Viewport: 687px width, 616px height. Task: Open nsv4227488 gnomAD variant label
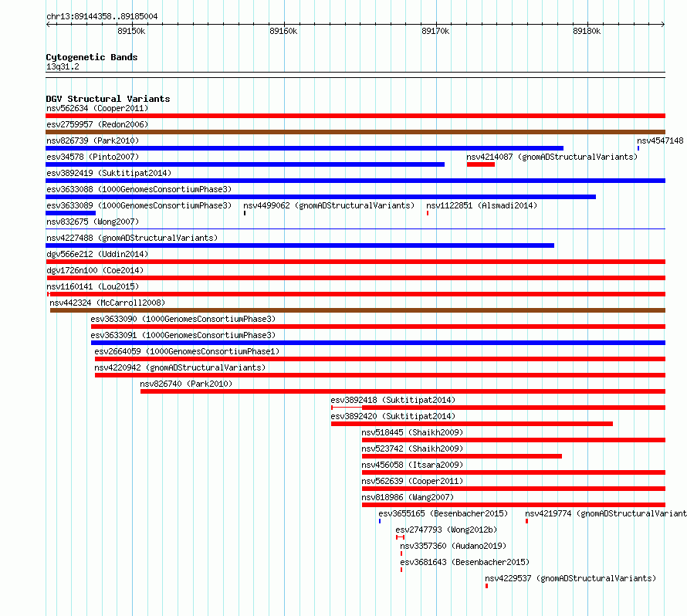click(x=132, y=238)
